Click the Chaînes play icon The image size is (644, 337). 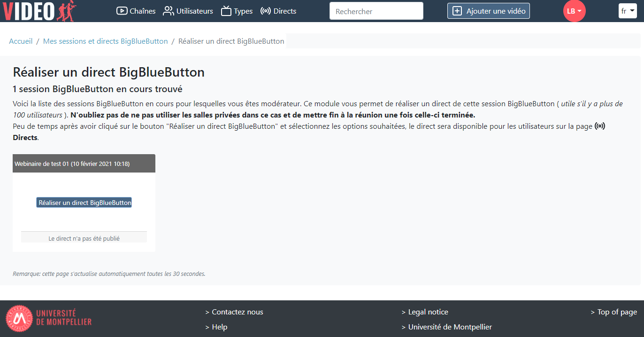pyautogui.click(x=122, y=11)
